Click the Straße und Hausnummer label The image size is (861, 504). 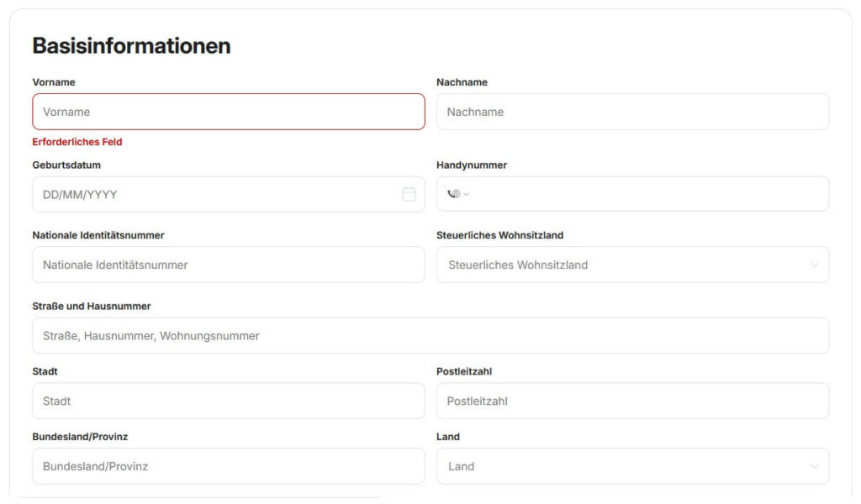92,307
